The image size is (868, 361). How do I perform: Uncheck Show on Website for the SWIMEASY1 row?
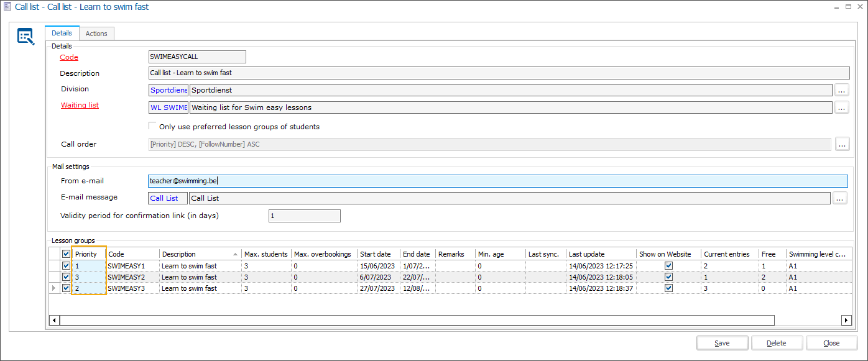(668, 265)
